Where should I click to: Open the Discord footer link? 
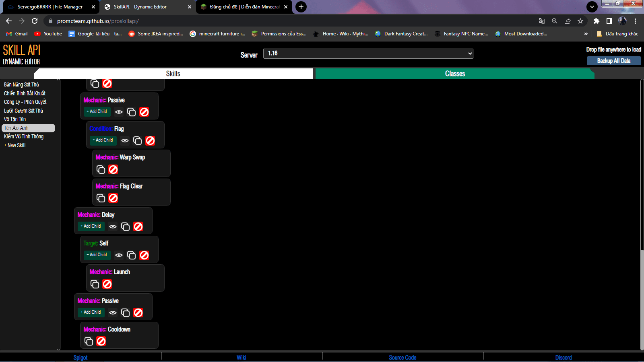(563, 357)
